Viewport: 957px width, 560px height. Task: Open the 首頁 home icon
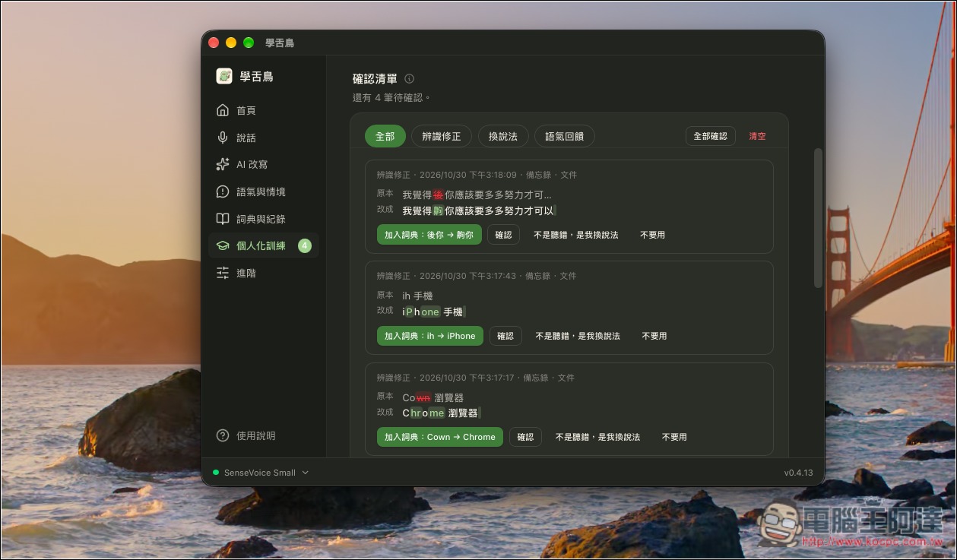click(223, 110)
